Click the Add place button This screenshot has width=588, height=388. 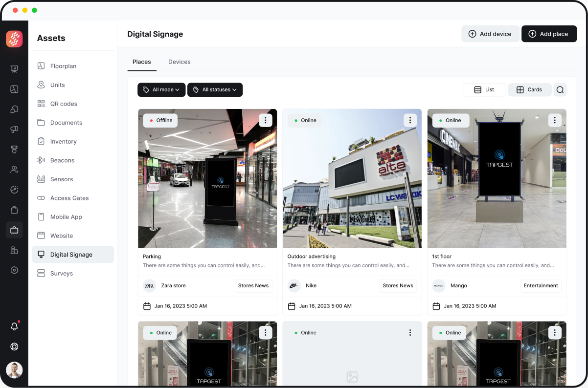tap(549, 34)
